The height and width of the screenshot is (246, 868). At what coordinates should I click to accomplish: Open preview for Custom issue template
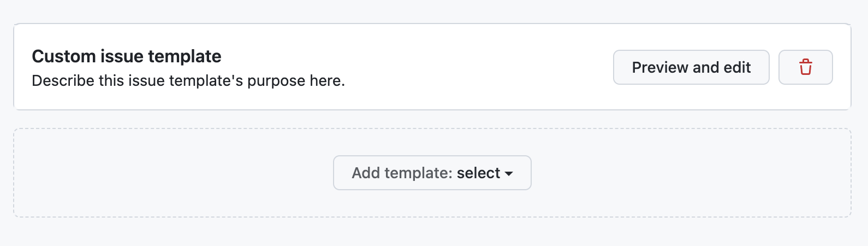[691, 67]
